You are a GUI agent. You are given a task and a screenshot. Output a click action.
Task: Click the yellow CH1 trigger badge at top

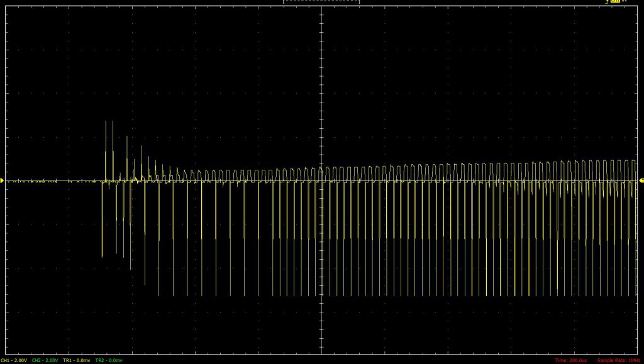(x=615, y=2)
